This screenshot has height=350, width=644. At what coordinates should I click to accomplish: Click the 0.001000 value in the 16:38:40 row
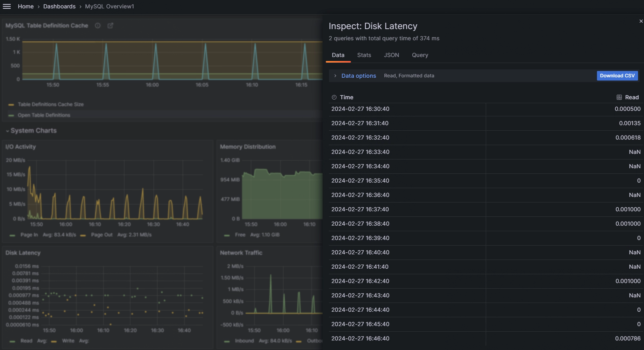(x=628, y=224)
